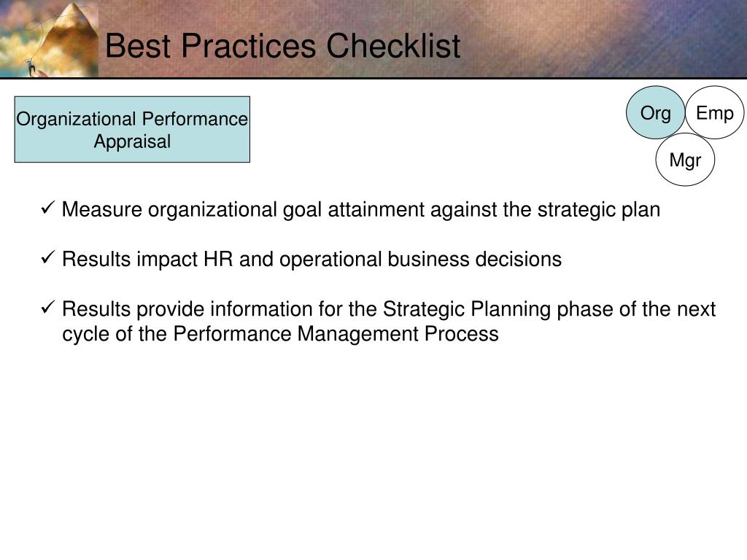The width and height of the screenshot is (747, 560).
Task: Click checkmark beside Results impact HR
Action: pos(48,257)
